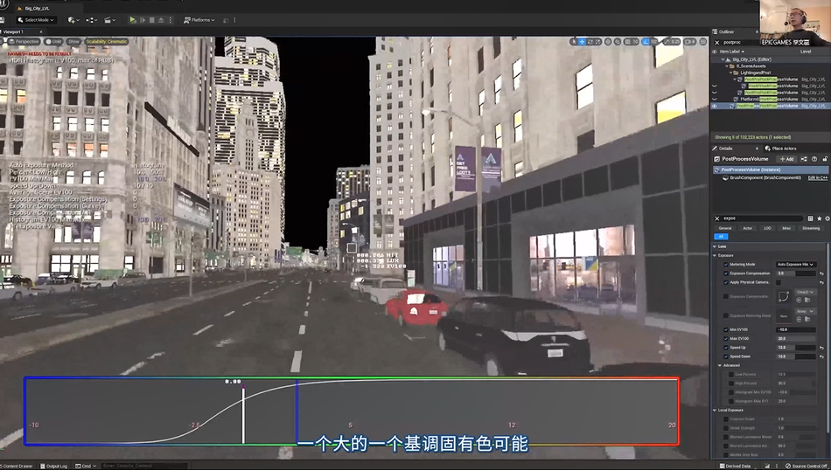Toggle rotation snap icon in viewport toolbar
The width and height of the screenshot is (832, 470).
646,41
